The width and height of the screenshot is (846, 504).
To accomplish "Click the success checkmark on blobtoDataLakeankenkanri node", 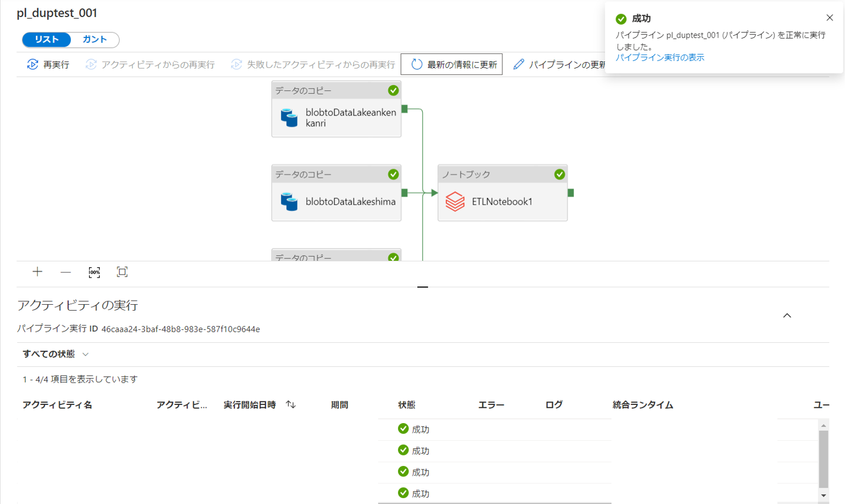I will pos(393,90).
